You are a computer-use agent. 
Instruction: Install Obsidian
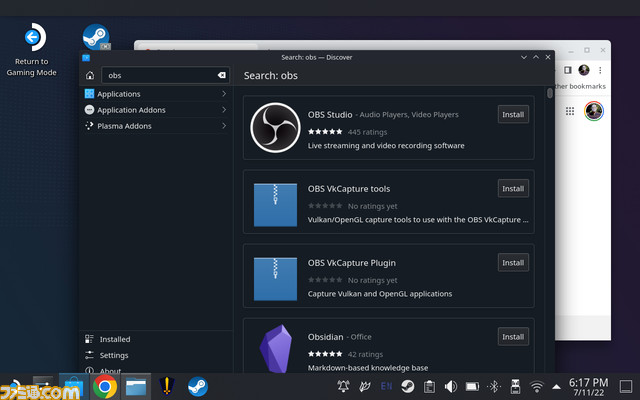click(513, 337)
